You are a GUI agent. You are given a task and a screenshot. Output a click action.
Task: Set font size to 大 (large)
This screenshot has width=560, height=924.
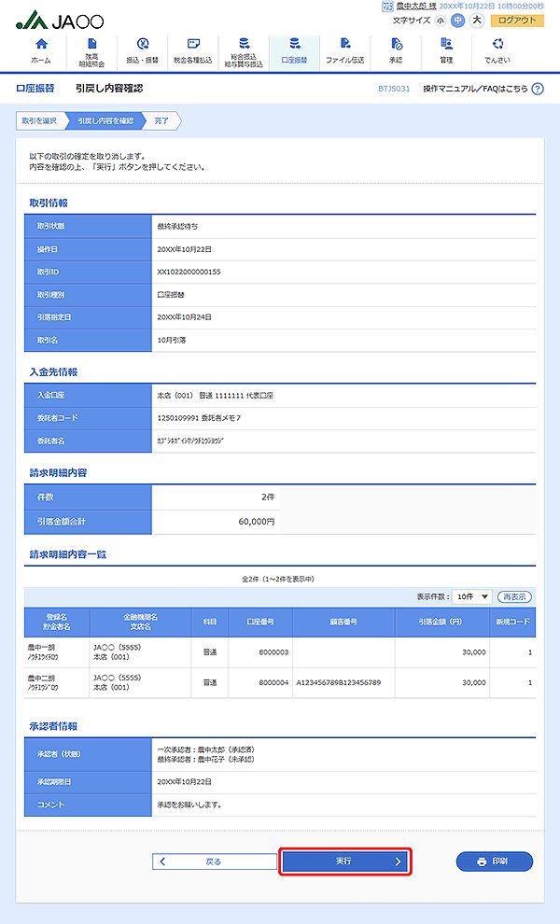coord(476,21)
